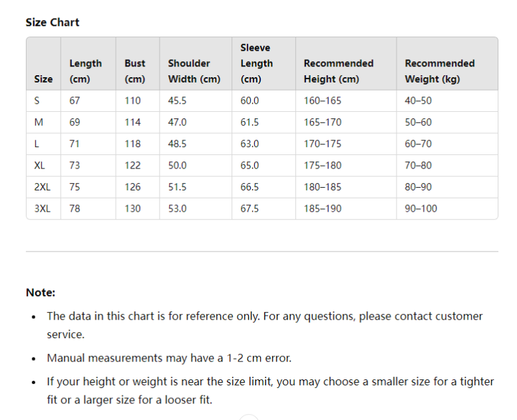Click the 2XL bust value 126
Image resolution: width=517 pixels, height=420 pixels.
point(132,187)
